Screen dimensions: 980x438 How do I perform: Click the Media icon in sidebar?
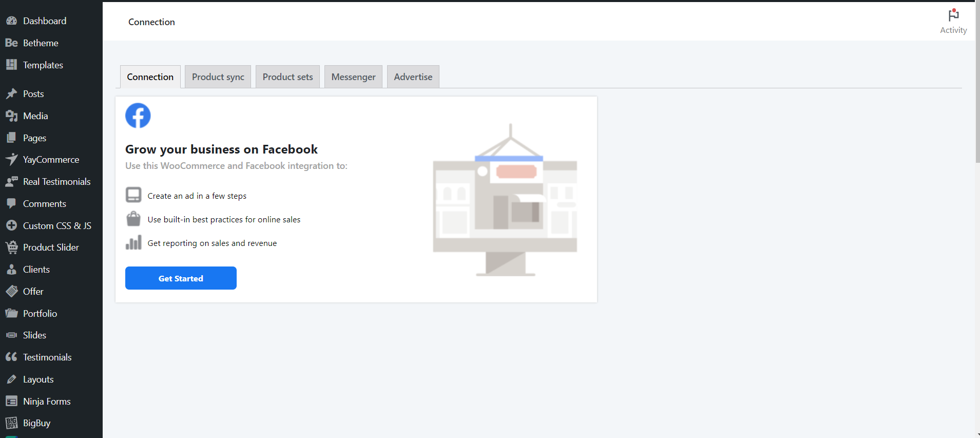coord(11,116)
